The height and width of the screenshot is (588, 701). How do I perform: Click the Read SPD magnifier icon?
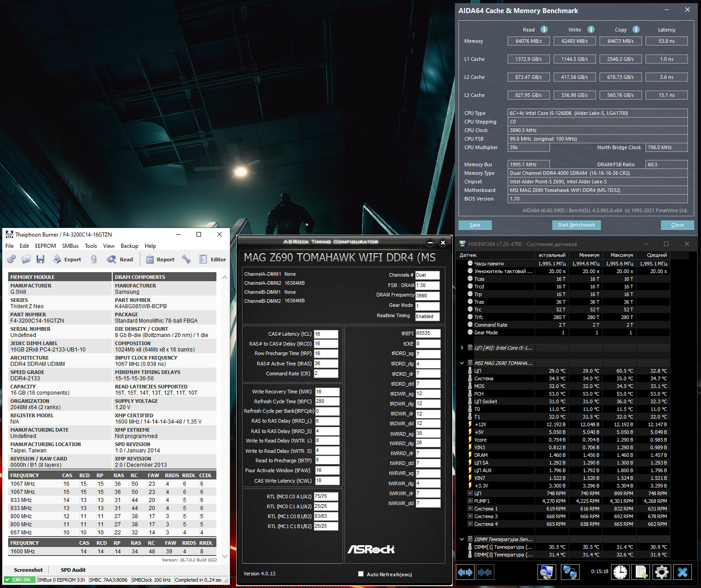111,260
